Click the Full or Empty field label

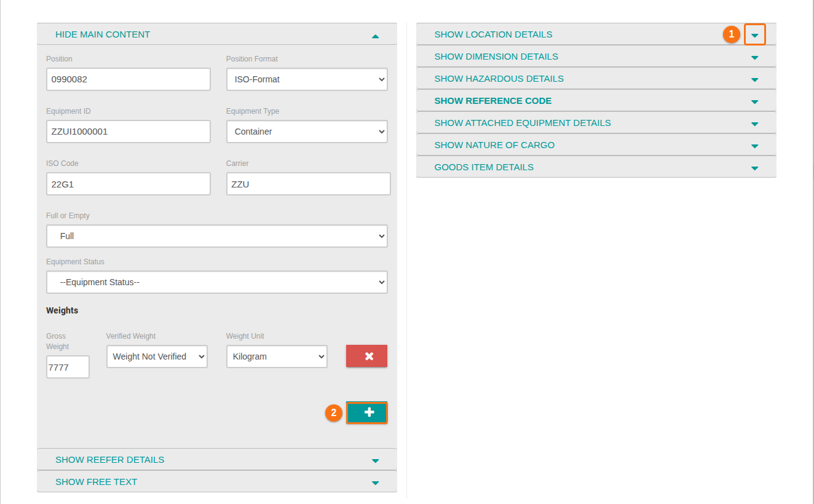pos(68,216)
